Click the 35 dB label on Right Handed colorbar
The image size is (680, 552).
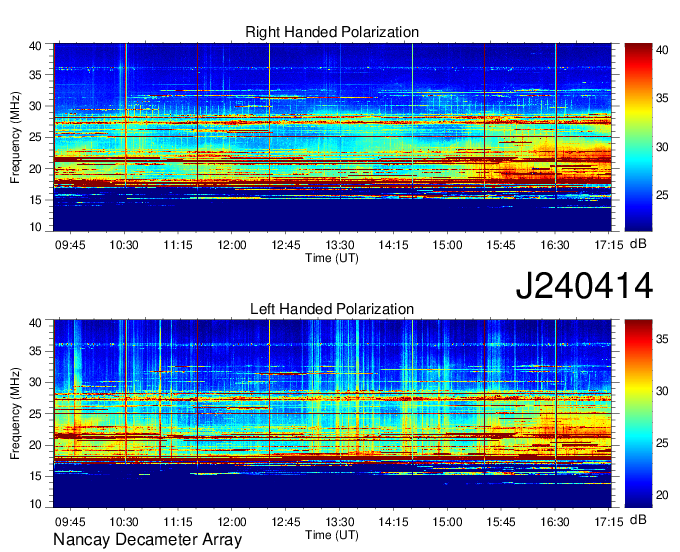click(x=662, y=98)
